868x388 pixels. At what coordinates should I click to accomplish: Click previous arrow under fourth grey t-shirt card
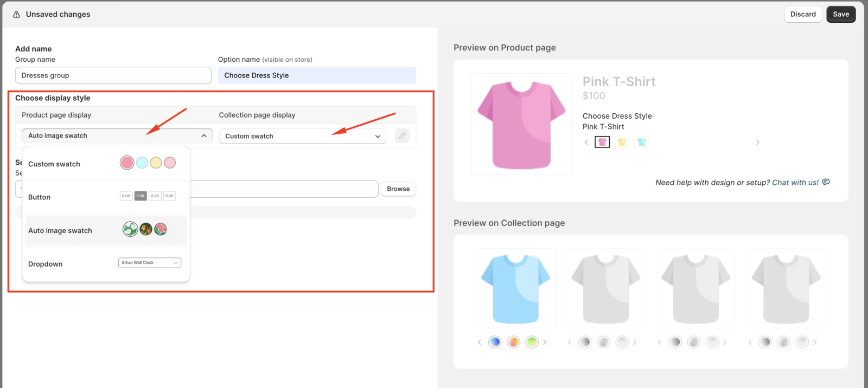750,342
